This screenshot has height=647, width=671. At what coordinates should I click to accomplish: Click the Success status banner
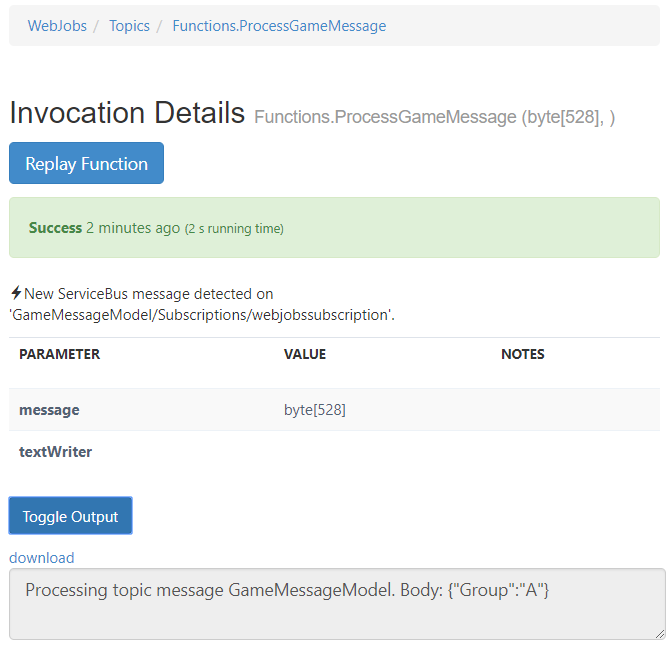point(334,227)
